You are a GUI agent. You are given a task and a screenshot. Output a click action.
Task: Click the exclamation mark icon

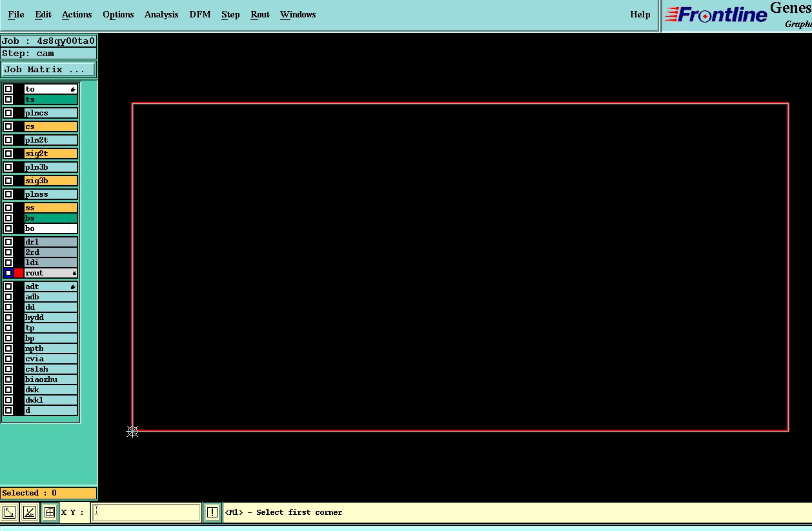click(212, 512)
